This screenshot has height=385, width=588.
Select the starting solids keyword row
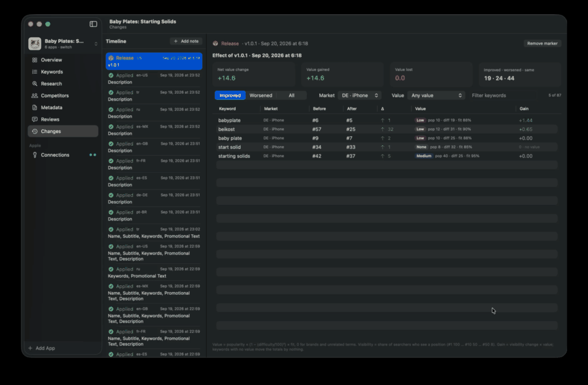click(387, 156)
